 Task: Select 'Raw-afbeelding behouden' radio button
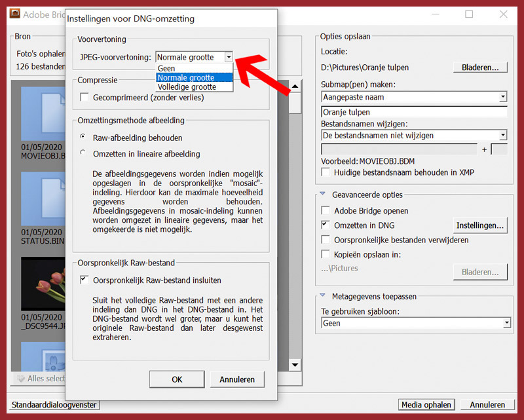pyautogui.click(x=83, y=137)
